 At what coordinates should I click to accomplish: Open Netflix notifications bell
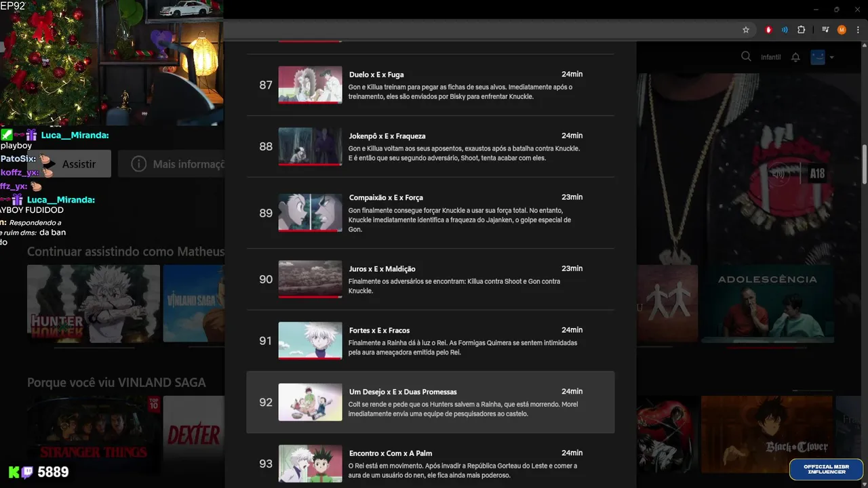(795, 57)
